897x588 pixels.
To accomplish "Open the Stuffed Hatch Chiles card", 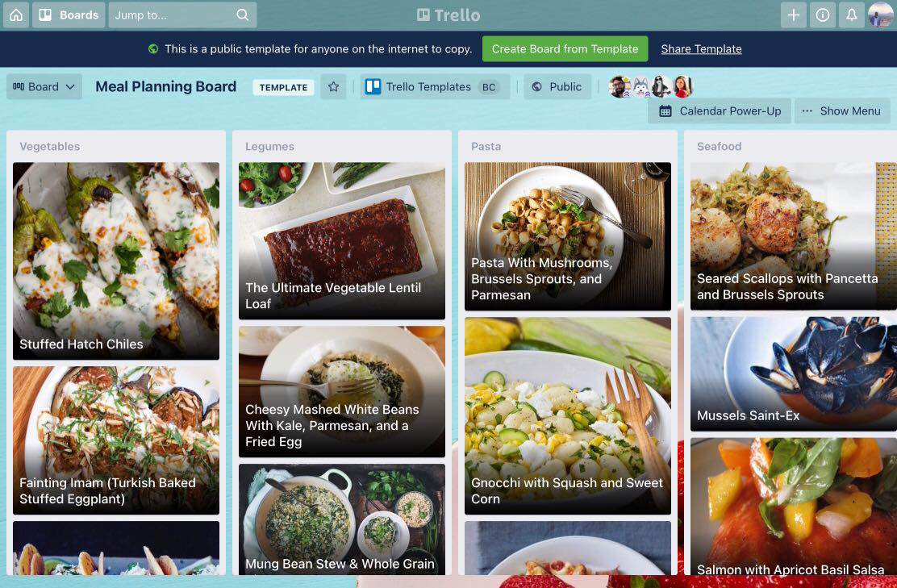I will (x=116, y=261).
